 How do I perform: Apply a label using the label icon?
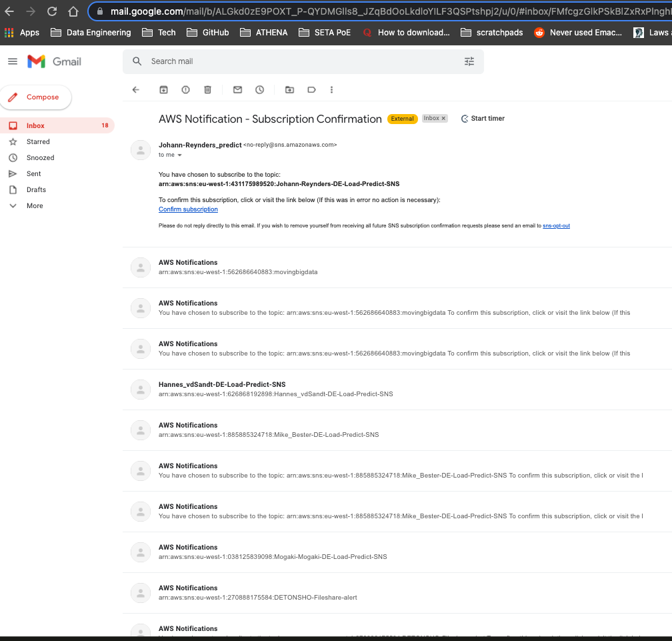pyautogui.click(x=311, y=89)
